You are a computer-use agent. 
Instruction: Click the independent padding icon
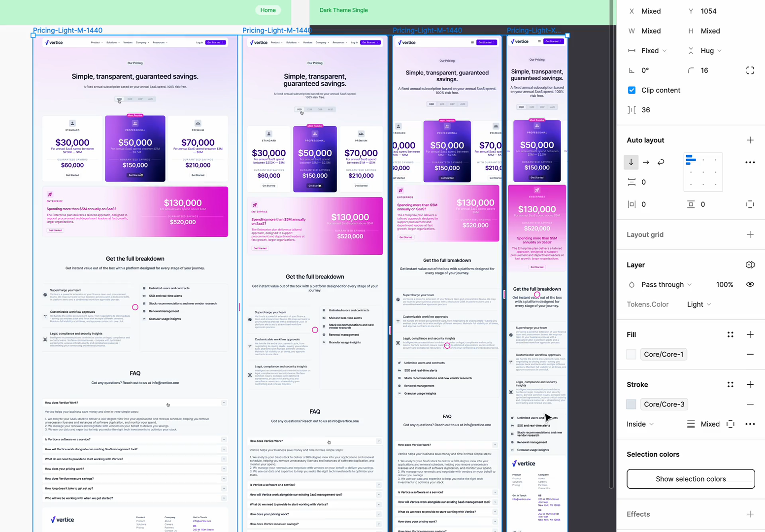coord(750,204)
